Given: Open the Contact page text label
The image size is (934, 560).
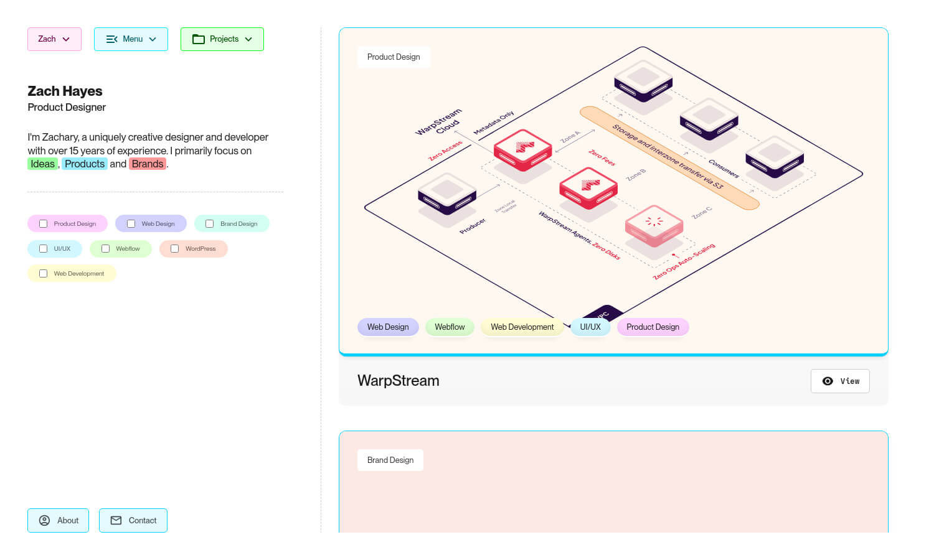Looking at the screenshot, I should coord(143,520).
